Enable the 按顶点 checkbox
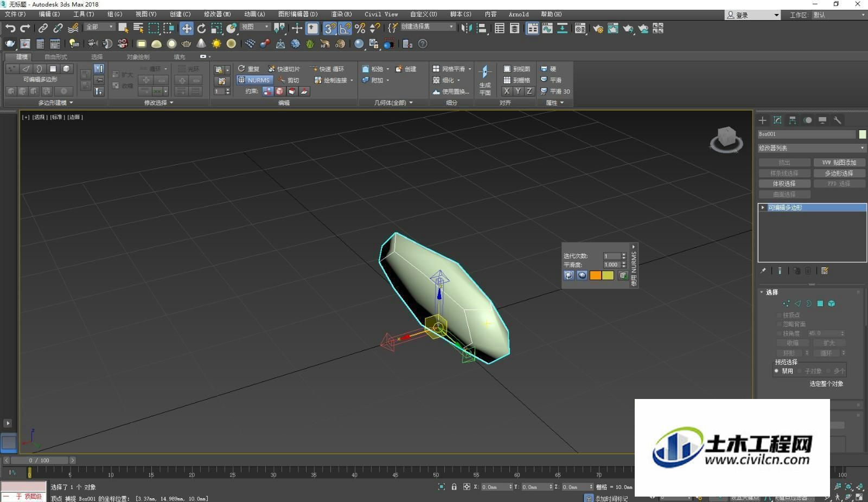868x502 pixels. click(780, 315)
